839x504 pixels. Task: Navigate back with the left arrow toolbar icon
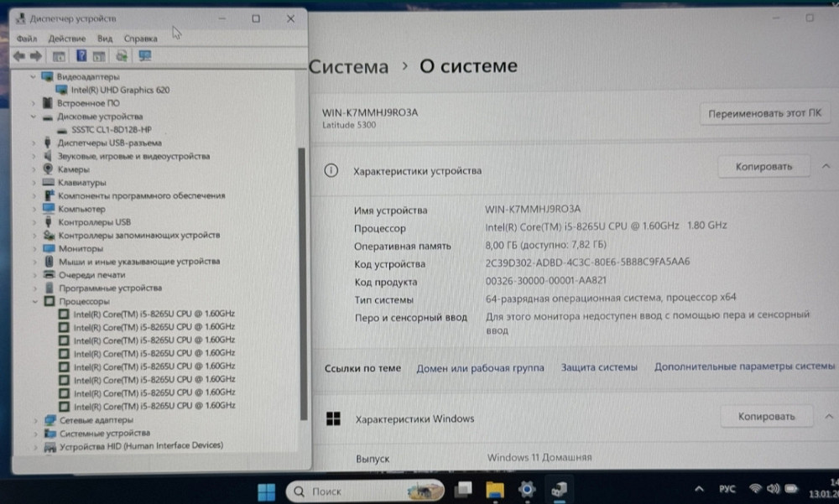pos(19,56)
